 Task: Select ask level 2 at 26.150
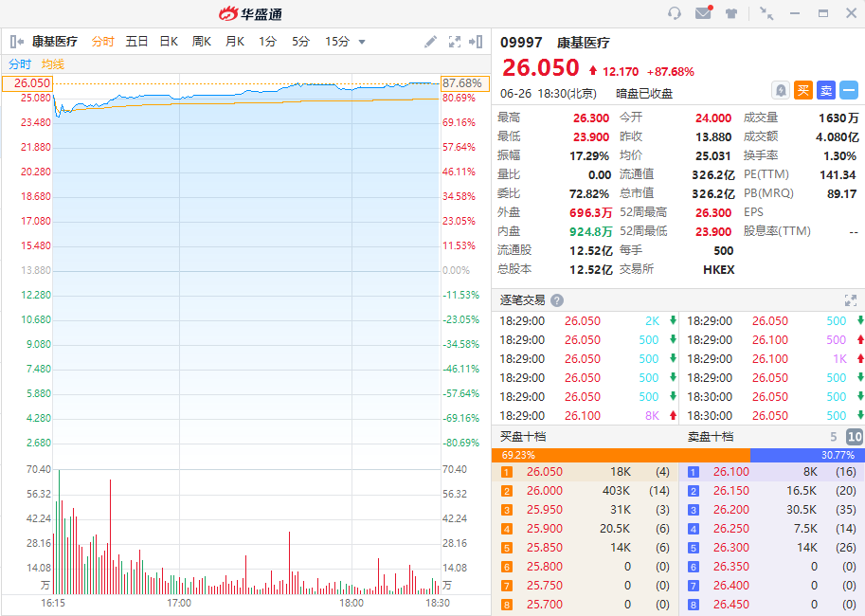[771, 491]
